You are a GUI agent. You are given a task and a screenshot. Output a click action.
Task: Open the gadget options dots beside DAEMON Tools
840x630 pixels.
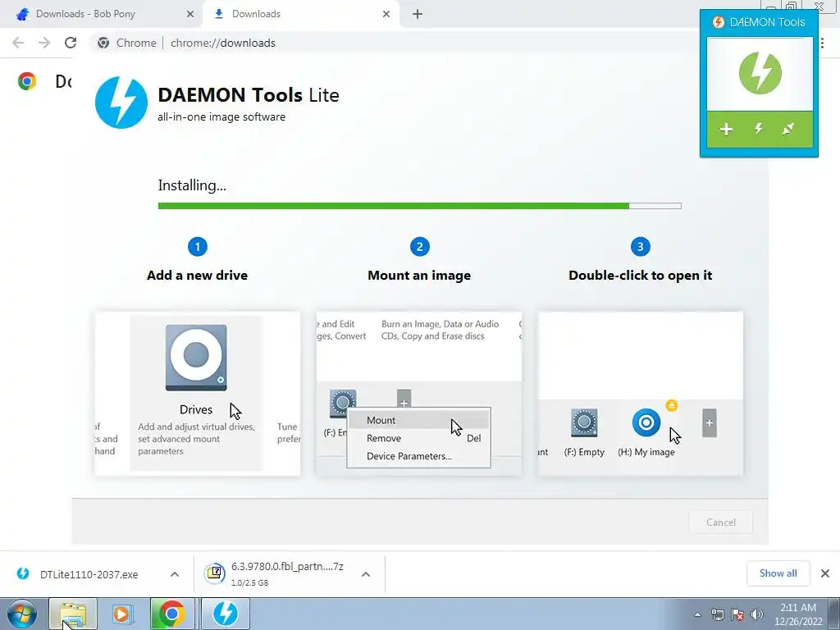[x=822, y=43]
